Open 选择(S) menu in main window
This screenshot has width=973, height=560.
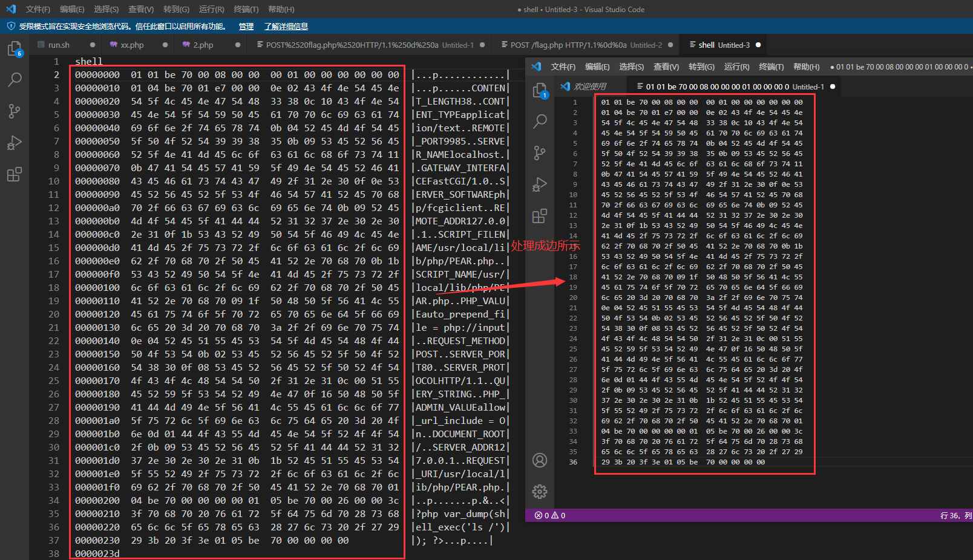[106, 9]
